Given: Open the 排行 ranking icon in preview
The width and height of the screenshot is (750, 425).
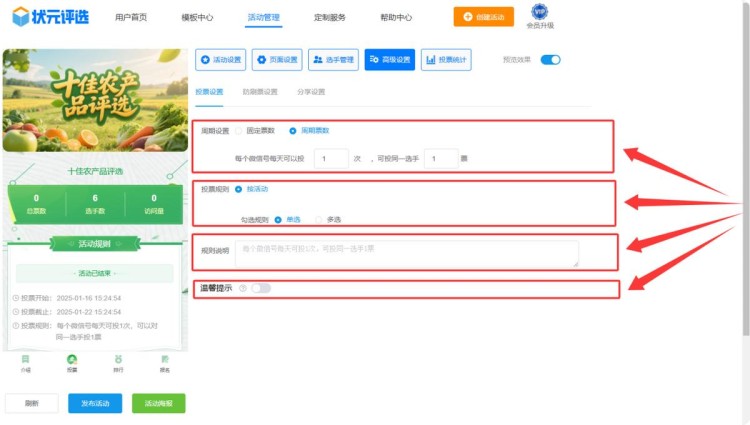Looking at the screenshot, I should [x=118, y=359].
